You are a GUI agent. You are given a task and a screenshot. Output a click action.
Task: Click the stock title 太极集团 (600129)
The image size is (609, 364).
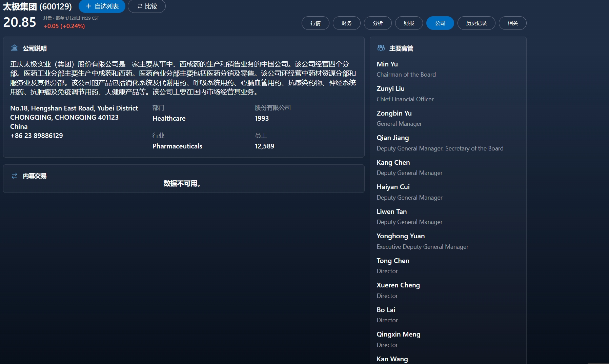tap(37, 6)
